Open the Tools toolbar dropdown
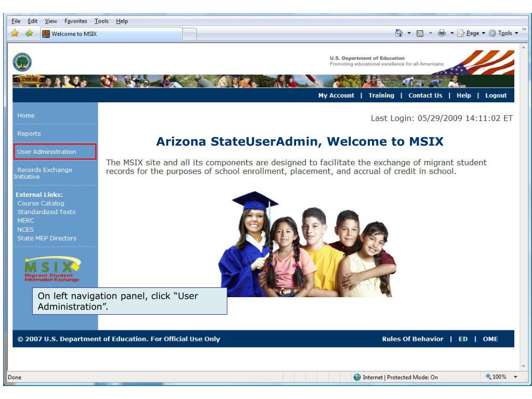Viewport: 532px width, 399px height. [x=503, y=33]
